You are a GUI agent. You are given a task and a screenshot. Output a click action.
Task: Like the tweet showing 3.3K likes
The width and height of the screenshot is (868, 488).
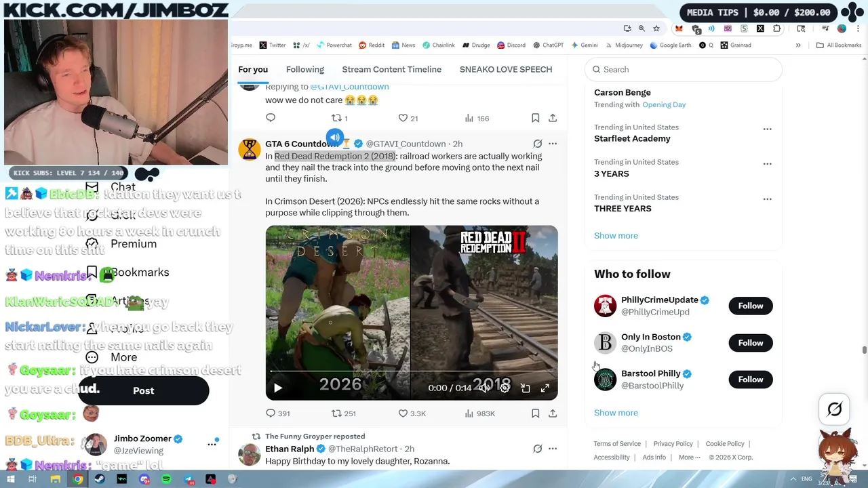(412, 413)
